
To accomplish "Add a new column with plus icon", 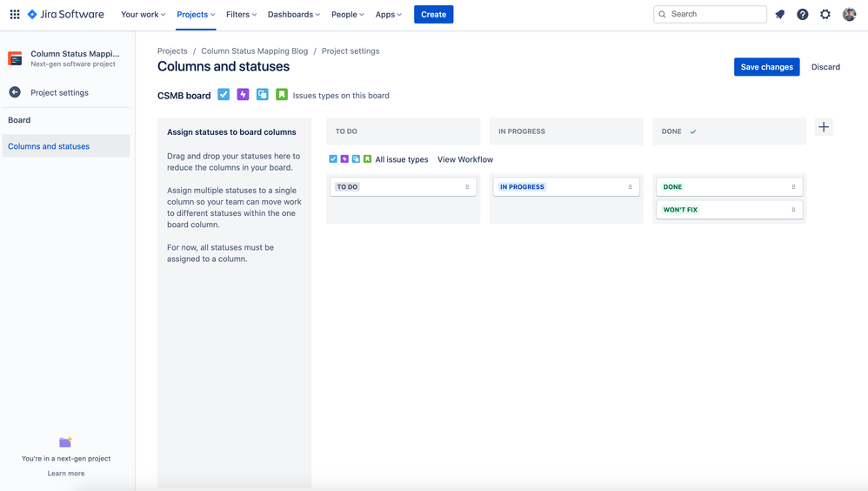I will [x=824, y=127].
